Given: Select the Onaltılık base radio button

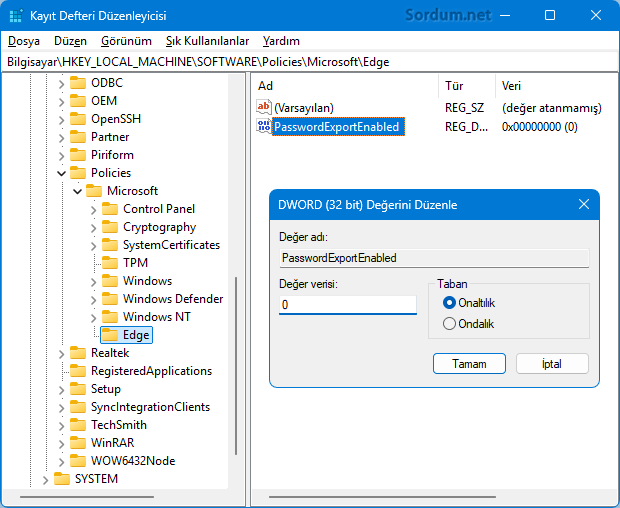Looking at the screenshot, I should tap(449, 303).
